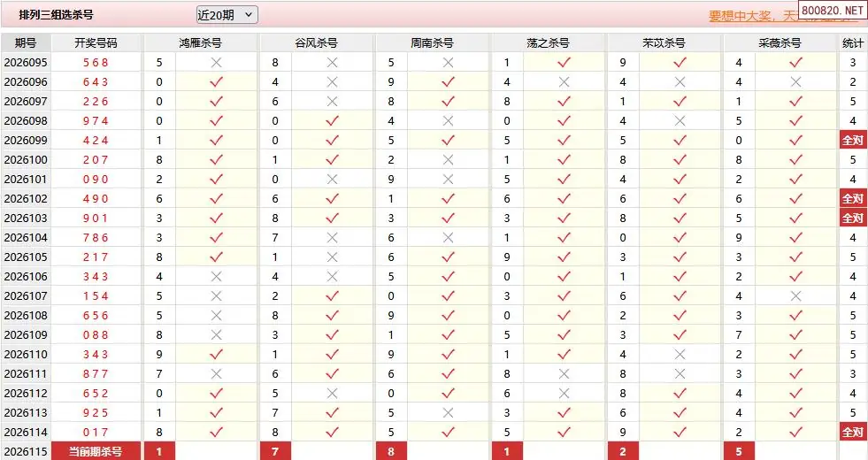Click winning numbers 568 for 2026095
Viewport: 868px width, 460px height.
96,63
